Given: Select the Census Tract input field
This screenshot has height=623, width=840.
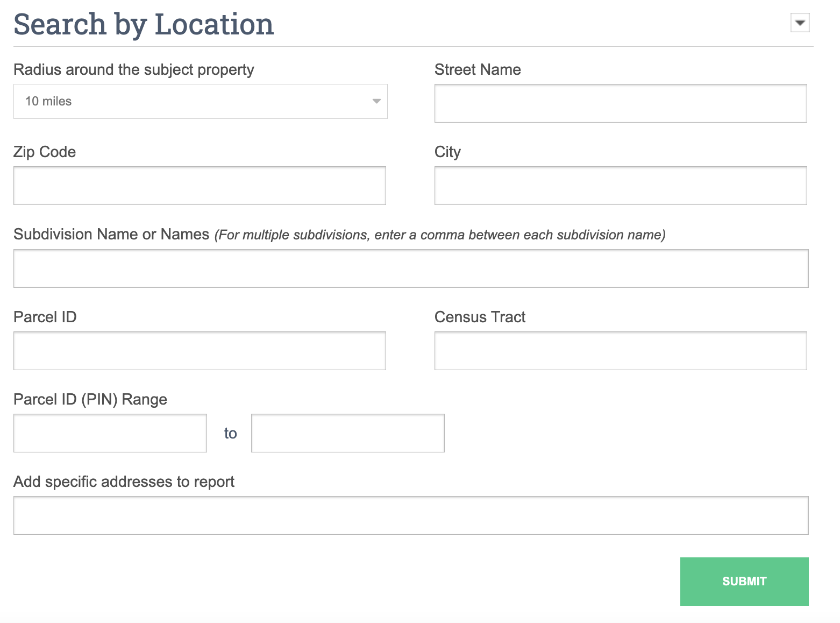Looking at the screenshot, I should pos(620,351).
